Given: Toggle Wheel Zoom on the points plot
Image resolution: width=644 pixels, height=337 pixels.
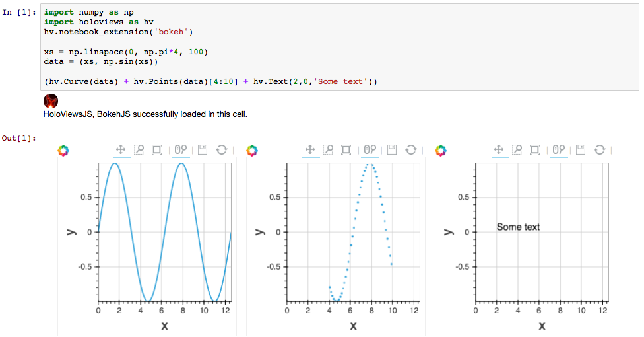Looking at the screenshot, I should [370, 150].
